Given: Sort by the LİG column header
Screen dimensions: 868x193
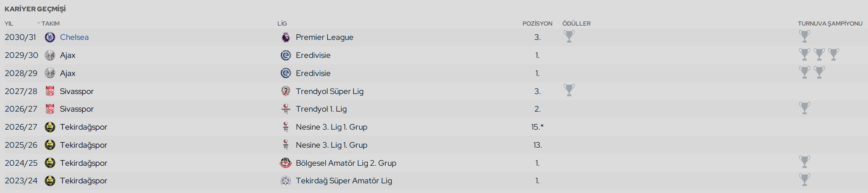Looking at the screenshot, I should coord(282,23).
